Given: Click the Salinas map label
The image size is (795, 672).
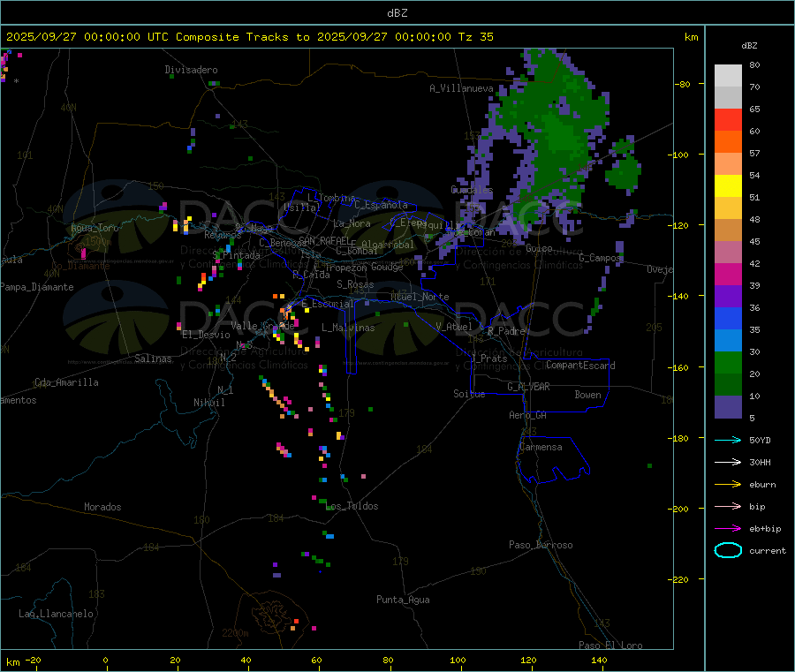Looking at the screenshot, I should point(153,359).
